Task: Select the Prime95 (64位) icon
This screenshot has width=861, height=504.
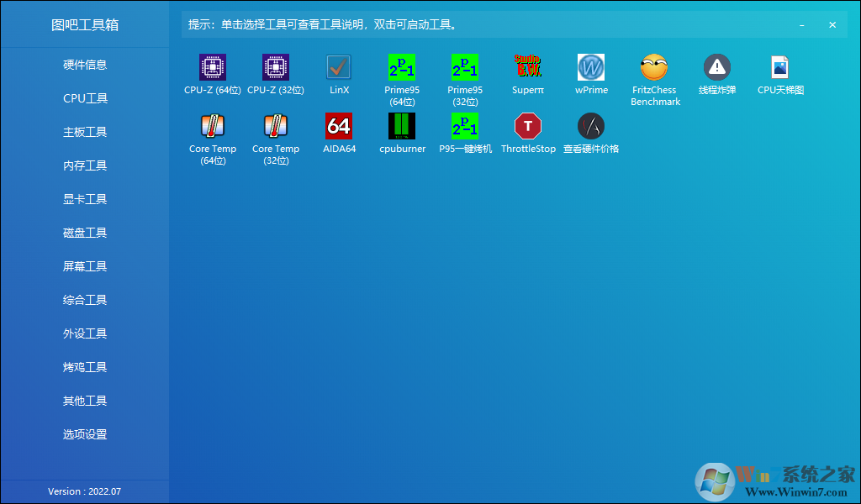Action: [x=402, y=67]
